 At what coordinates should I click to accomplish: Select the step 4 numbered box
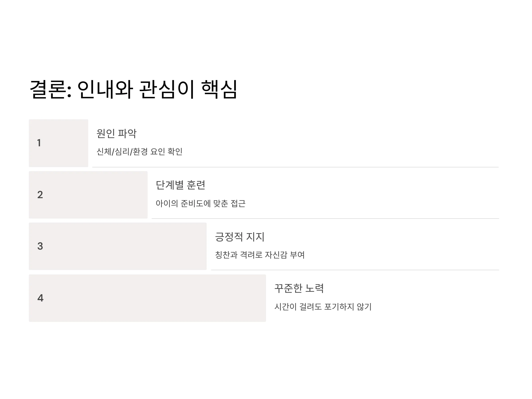[147, 298]
